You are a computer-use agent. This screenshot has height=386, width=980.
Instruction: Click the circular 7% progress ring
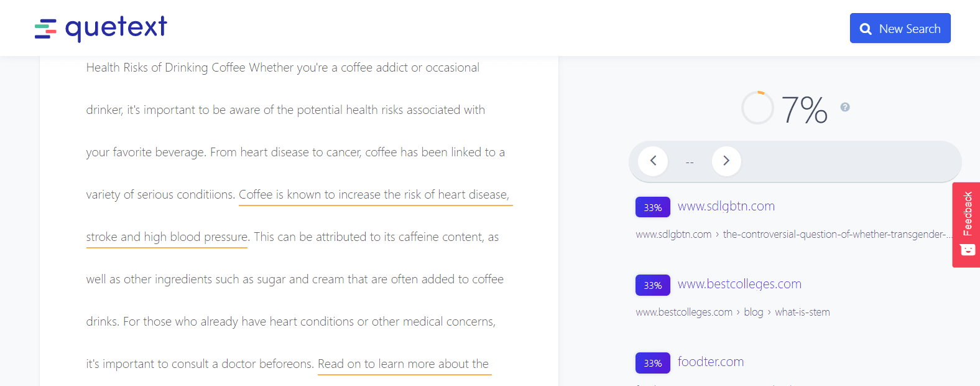pyautogui.click(x=757, y=108)
